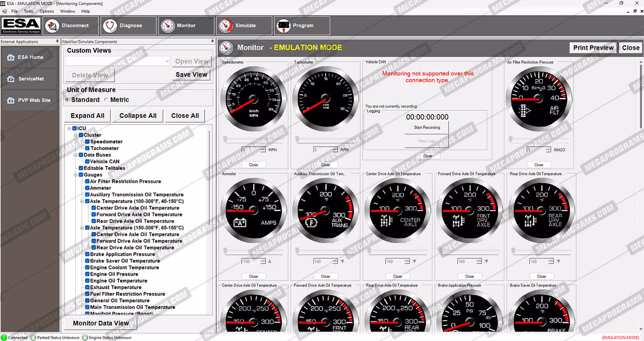Click the Tachometer gauge dial
644x341 pixels.
tap(325, 99)
